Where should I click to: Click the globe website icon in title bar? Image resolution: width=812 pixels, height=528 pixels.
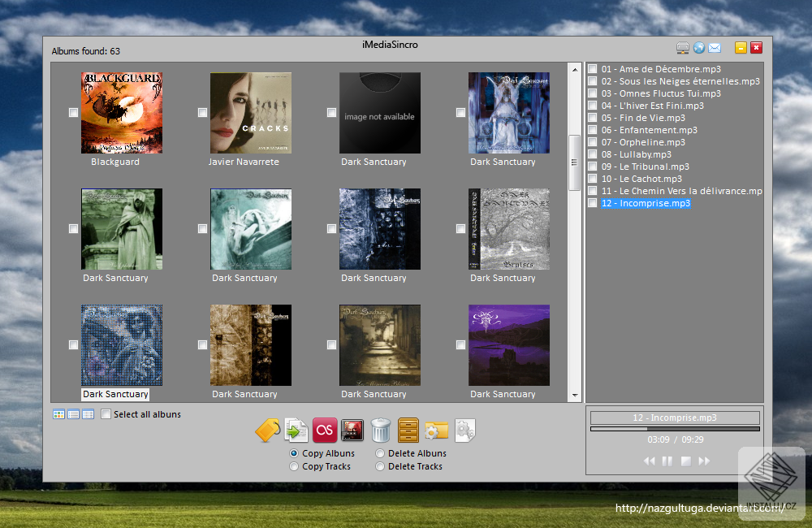pyautogui.click(x=698, y=48)
